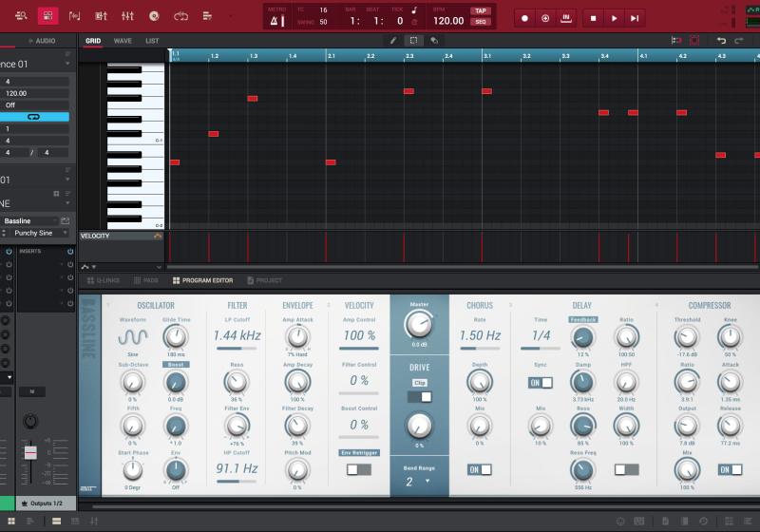Open the Punchy Sine preset dropdown

[x=36, y=233]
